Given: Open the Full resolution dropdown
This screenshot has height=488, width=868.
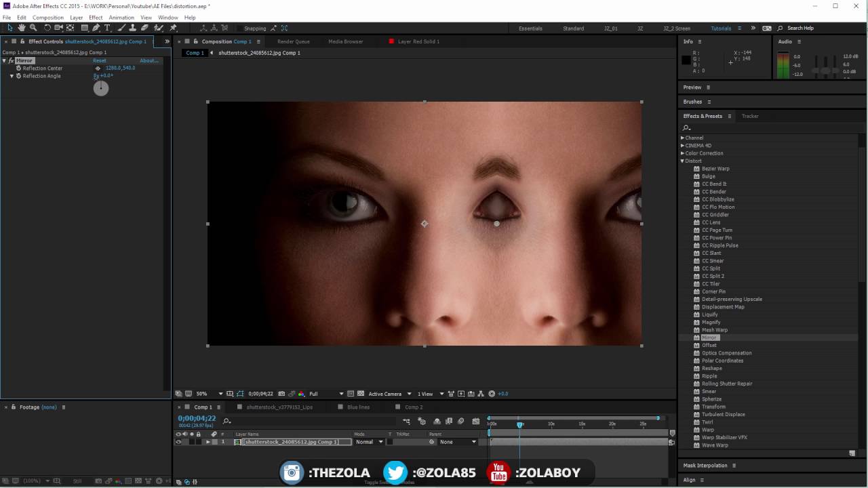Looking at the screenshot, I should [327, 394].
